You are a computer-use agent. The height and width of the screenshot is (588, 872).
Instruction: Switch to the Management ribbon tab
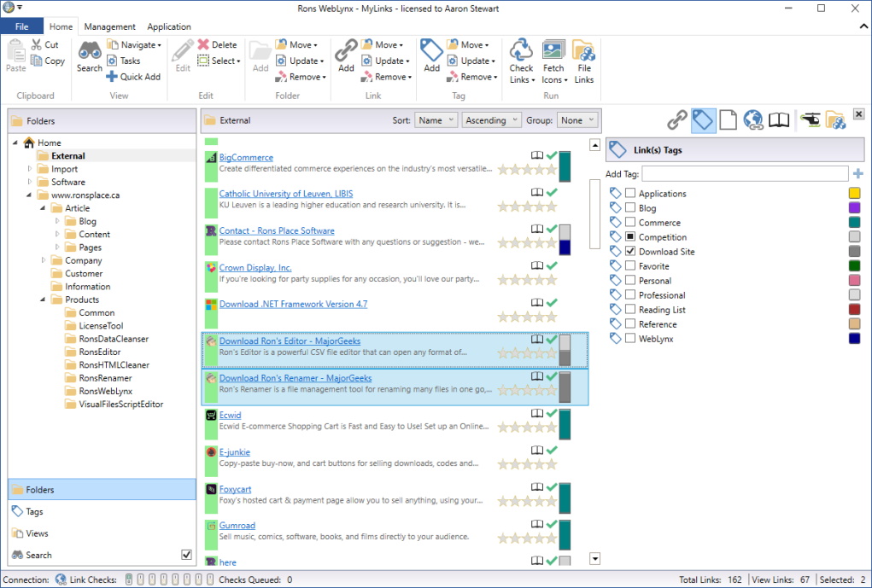(x=109, y=26)
